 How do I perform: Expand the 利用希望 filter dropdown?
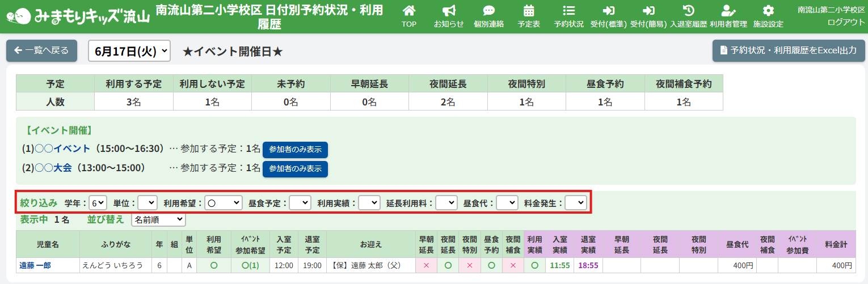point(223,202)
